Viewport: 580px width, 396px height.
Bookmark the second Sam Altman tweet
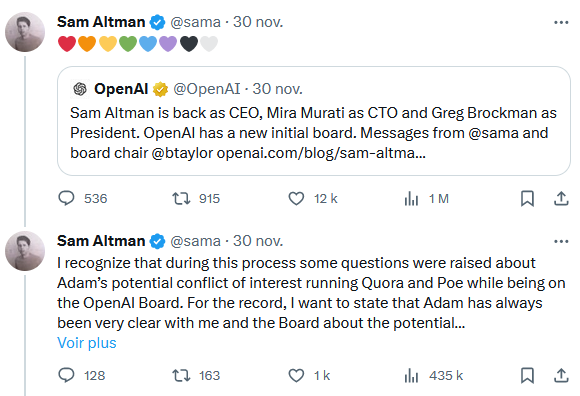[x=527, y=375]
